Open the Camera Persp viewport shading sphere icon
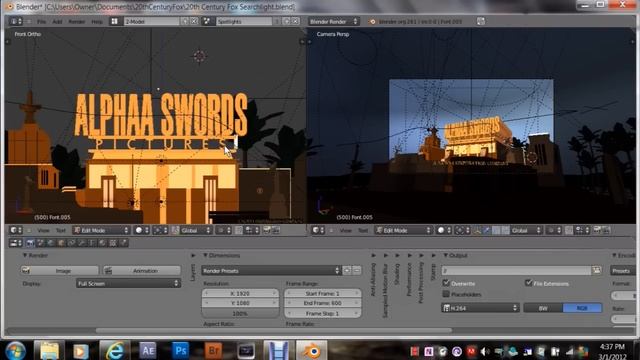 [x=444, y=230]
